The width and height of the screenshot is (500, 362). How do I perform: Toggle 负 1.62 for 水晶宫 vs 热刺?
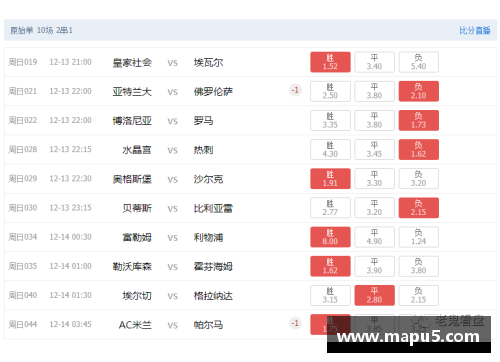click(x=419, y=150)
